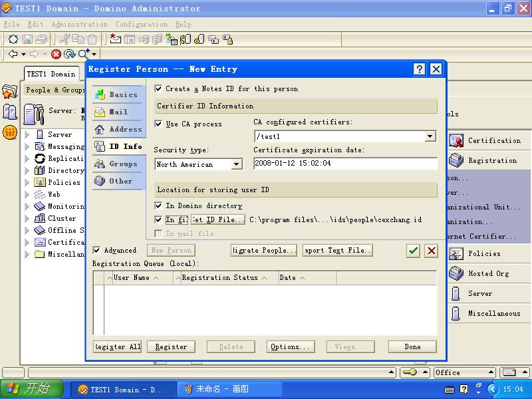Open Back button history dropdown arrow
532x399 pixels.
coord(23,55)
